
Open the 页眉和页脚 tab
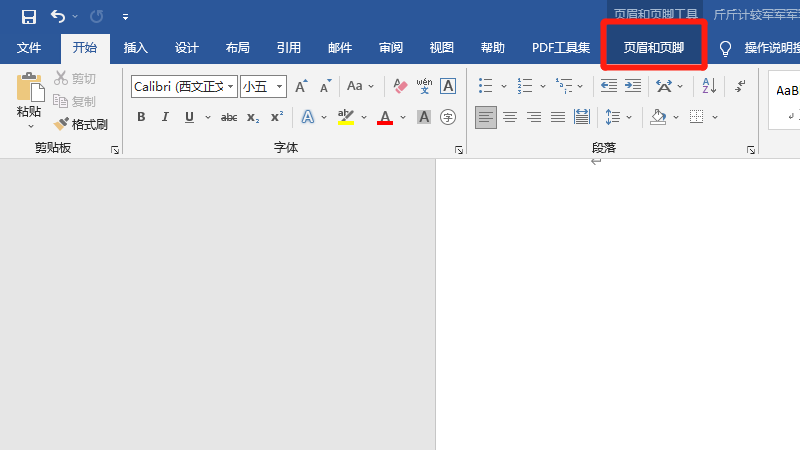click(654, 48)
